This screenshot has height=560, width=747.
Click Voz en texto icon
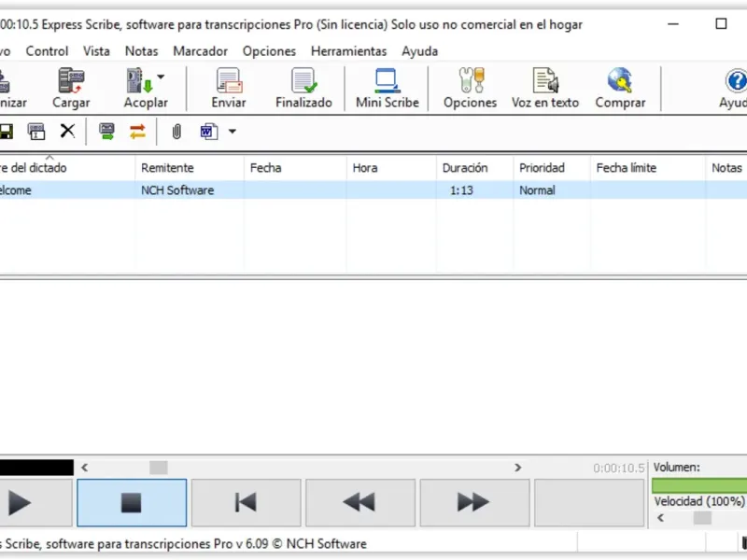545,88
